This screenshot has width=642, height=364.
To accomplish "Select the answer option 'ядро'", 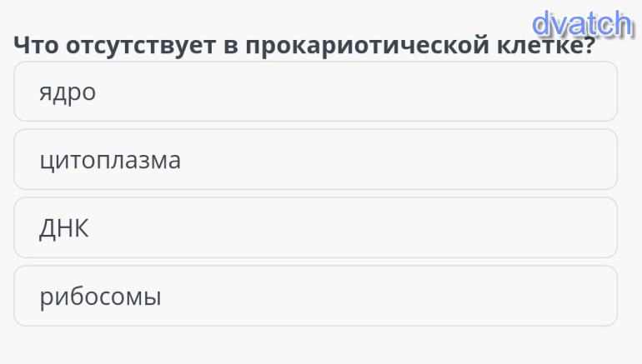I will coord(315,92).
